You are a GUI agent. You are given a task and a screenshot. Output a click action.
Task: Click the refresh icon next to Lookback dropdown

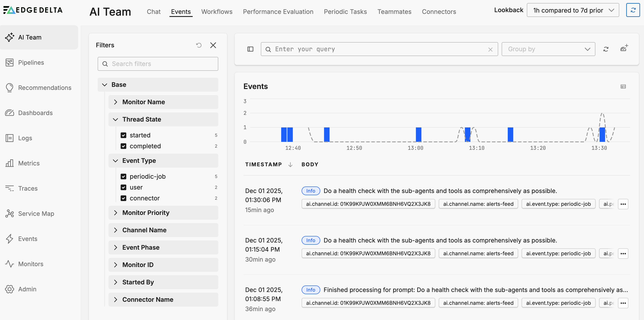pyautogui.click(x=633, y=10)
